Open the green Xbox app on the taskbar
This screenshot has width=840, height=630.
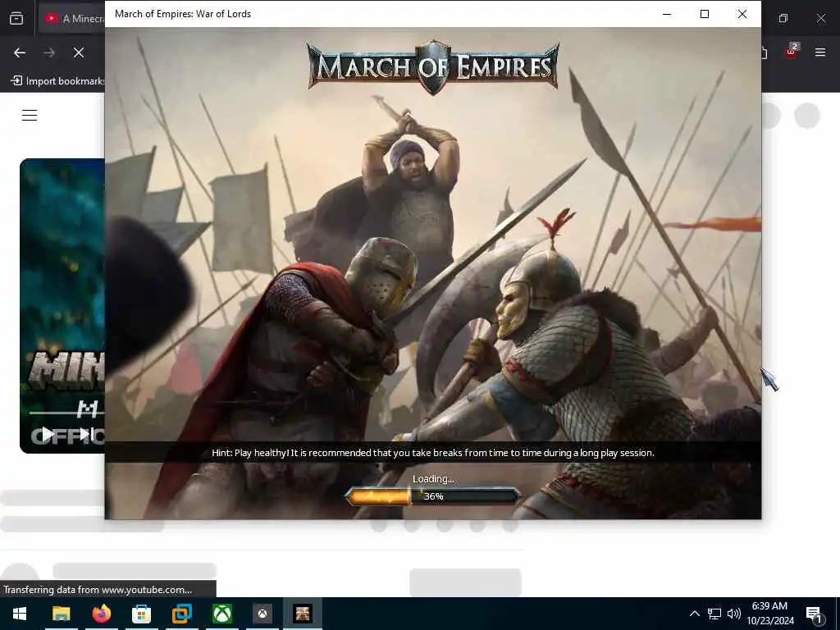(x=221, y=614)
